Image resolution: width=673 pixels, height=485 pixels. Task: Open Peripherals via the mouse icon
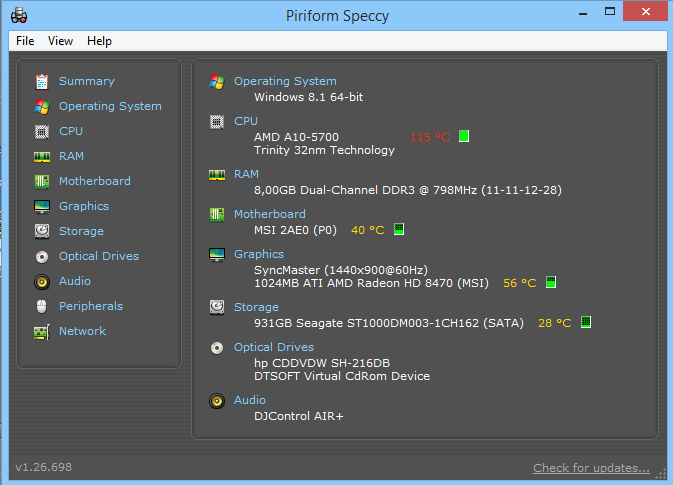41,306
